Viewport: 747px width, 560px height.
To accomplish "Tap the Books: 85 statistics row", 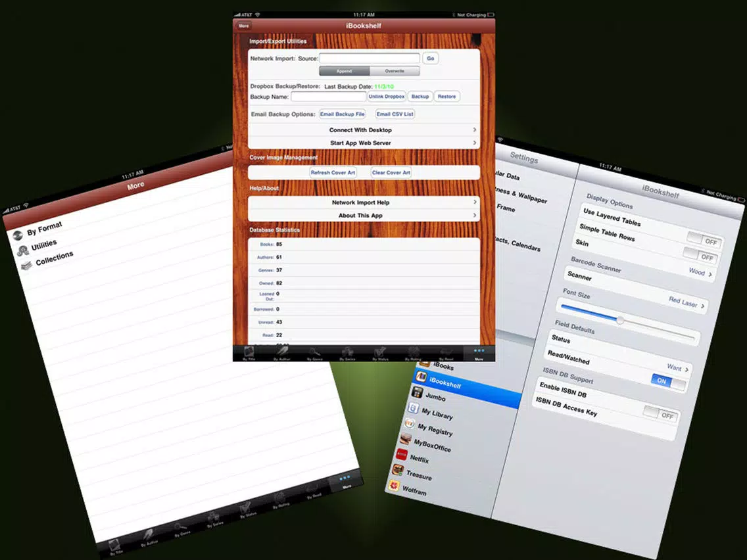I will point(364,244).
